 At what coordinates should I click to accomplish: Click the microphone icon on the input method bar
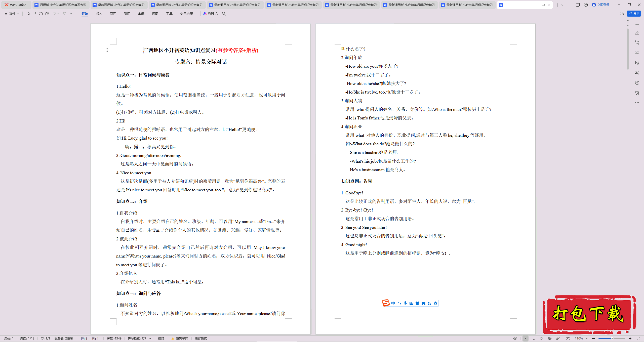(405, 303)
